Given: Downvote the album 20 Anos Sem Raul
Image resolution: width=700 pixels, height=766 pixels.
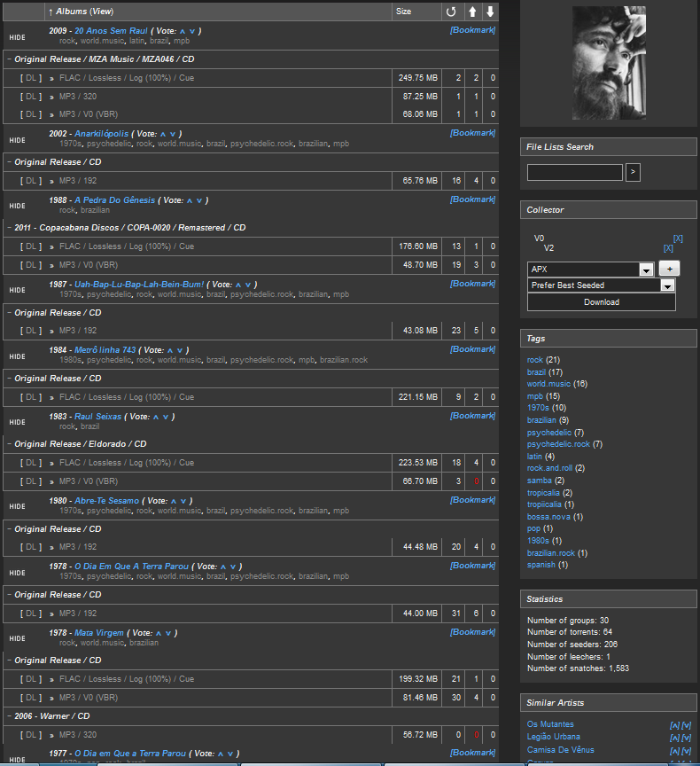Looking at the screenshot, I should coord(192,31).
